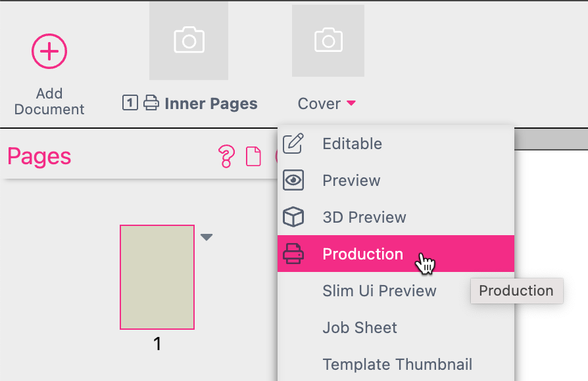Screen dimensions: 588x381
Task: Select Template Thumbnail at the menu bottom
Action: [x=397, y=364]
